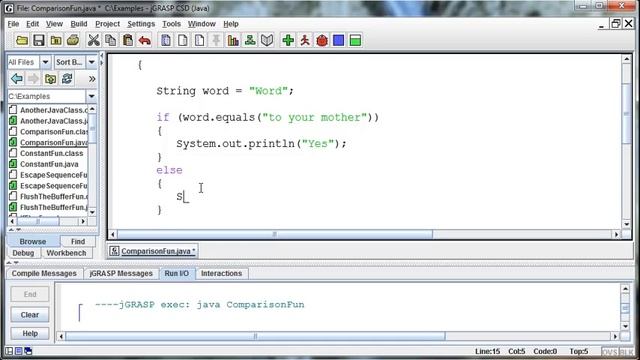Open the All Files filter dropdown
The width and height of the screenshot is (640, 360).
(x=45, y=62)
